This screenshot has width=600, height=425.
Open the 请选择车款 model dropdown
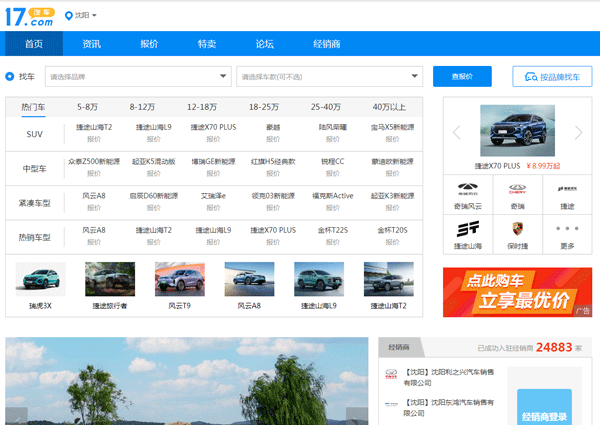click(329, 77)
